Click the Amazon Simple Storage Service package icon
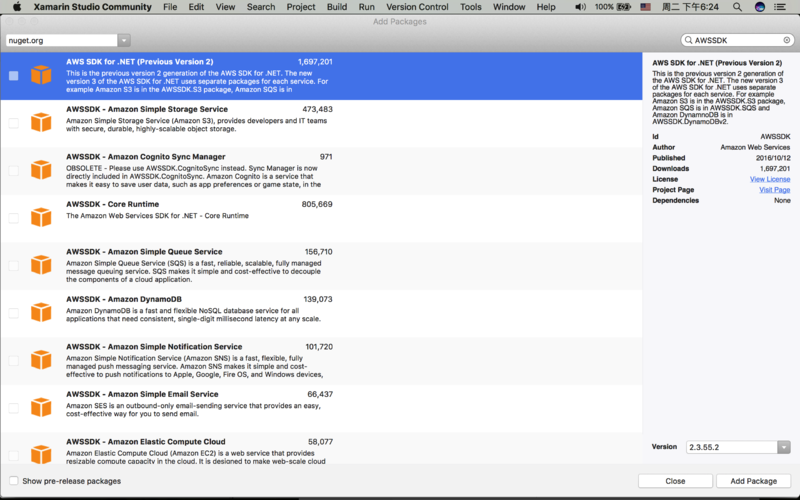Image resolution: width=800 pixels, height=500 pixels. point(41,122)
